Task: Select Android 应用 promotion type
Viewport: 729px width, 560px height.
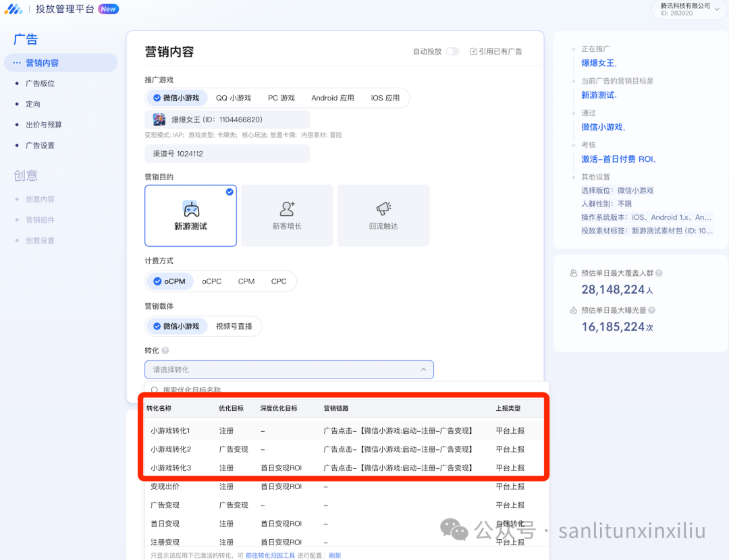Action: (x=333, y=98)
